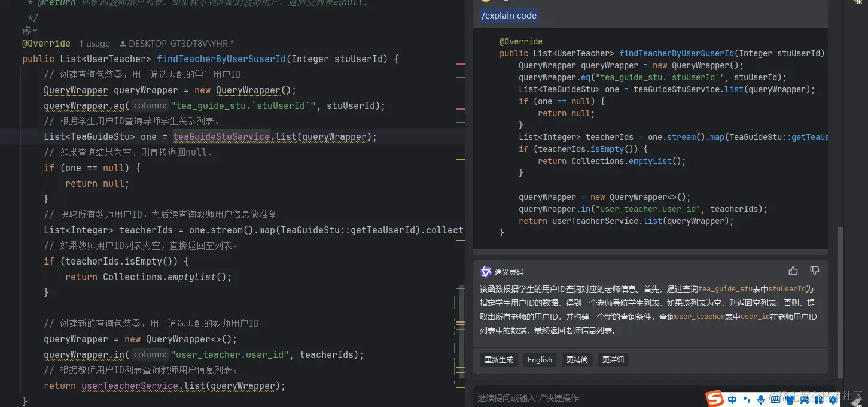Click 'teacherIds.isEmpty()' in the editor if statement

pyautogui.click(x=121, y=261)
